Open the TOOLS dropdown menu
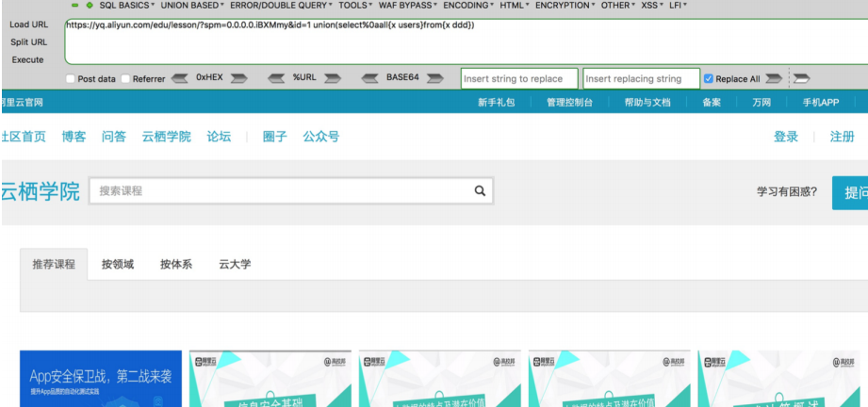868x407 pixels. (356, 6)
